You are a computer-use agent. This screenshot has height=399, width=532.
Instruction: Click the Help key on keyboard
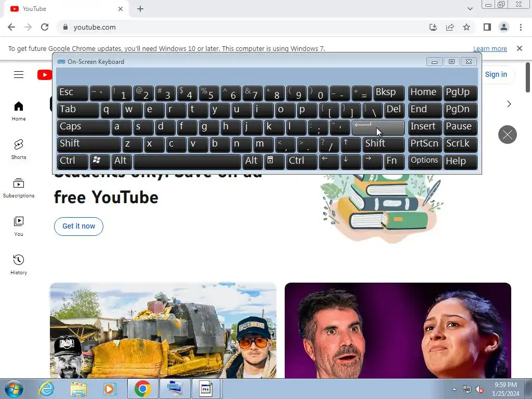pyautogui.click(x=460, y=162)
